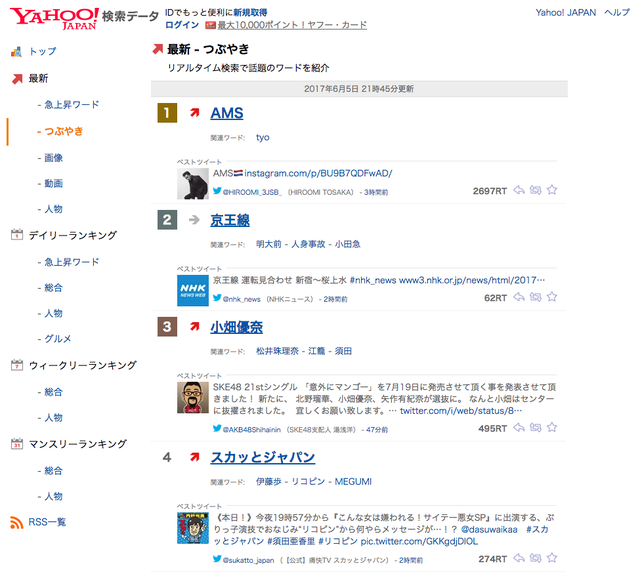Click the RSS feed icon
Screen dimensions: 640x574
tap(17, 522)
